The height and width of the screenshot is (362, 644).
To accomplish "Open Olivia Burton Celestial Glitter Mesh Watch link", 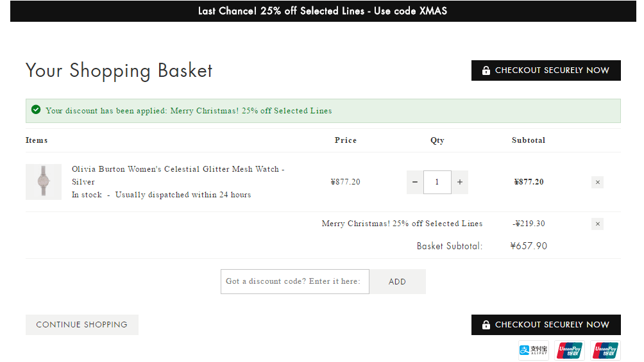I will click(x=178, y=176).
